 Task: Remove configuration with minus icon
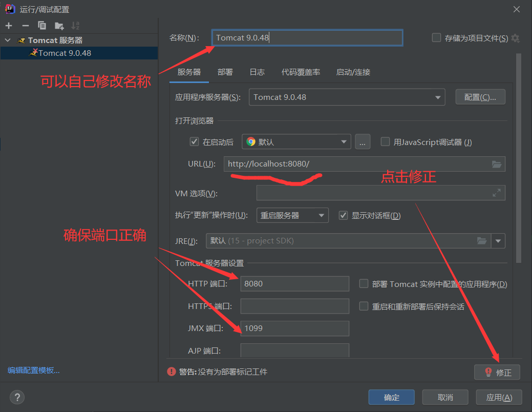pos(26,26)
